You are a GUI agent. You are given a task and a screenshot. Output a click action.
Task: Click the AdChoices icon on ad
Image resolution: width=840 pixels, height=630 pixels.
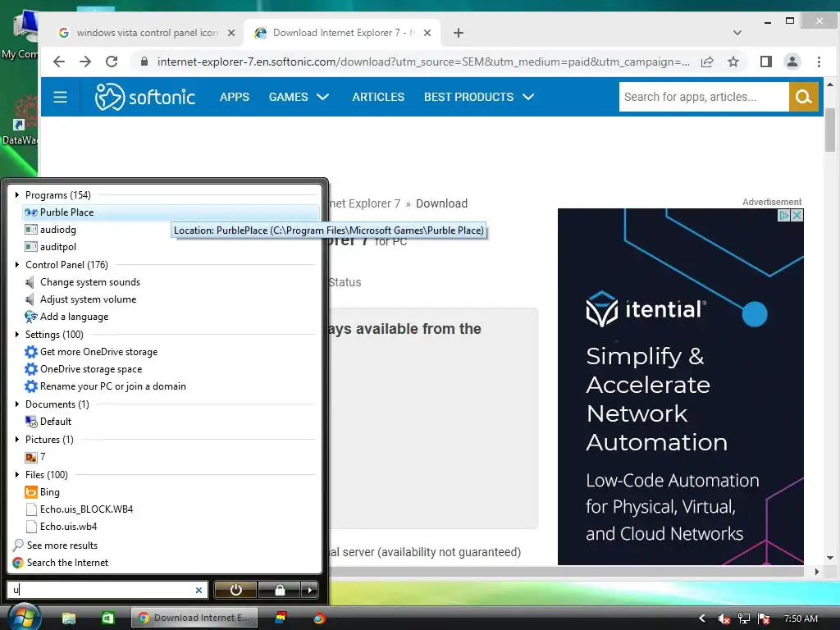click(784, 216)
